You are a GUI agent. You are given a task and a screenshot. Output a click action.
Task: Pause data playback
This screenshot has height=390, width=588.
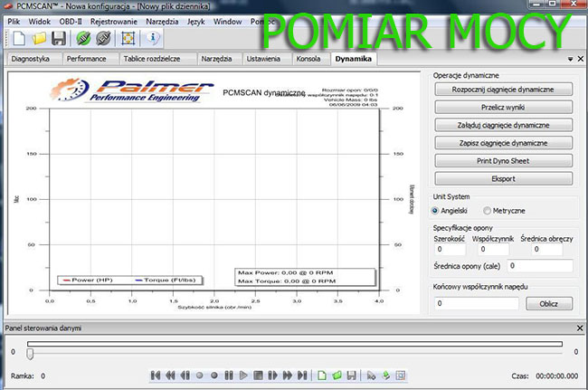click(x=229, y=376)
